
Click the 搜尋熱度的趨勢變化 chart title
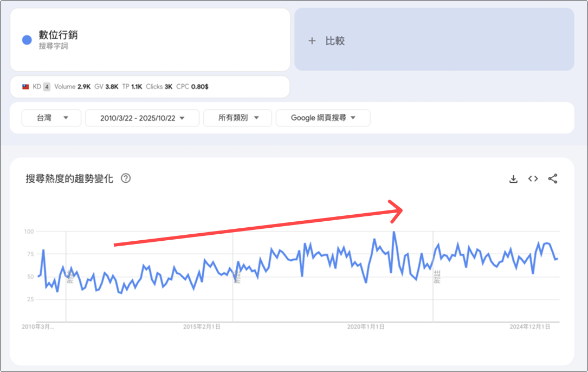(69, 179)
